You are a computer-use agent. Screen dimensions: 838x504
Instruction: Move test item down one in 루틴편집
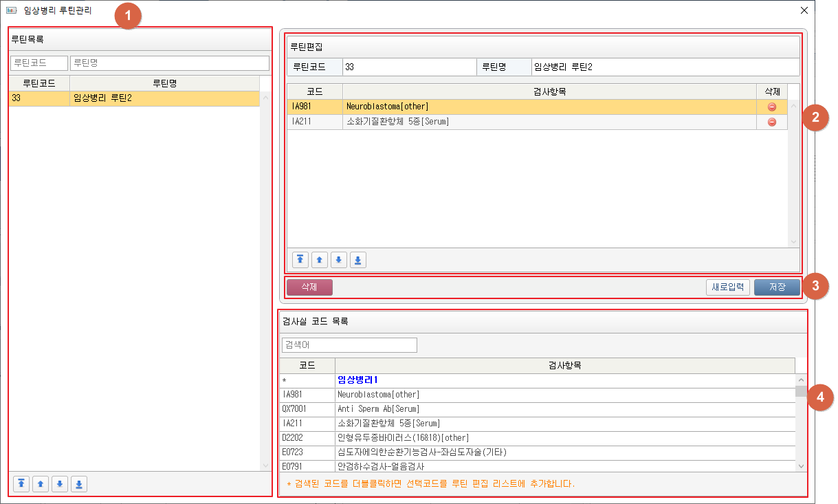point(339,260)
